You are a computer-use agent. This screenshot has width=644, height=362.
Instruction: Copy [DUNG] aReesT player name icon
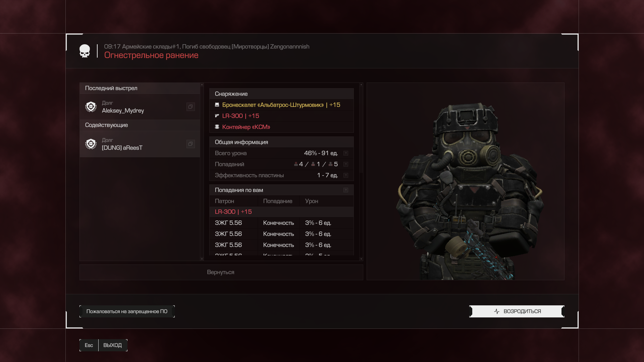191,144
